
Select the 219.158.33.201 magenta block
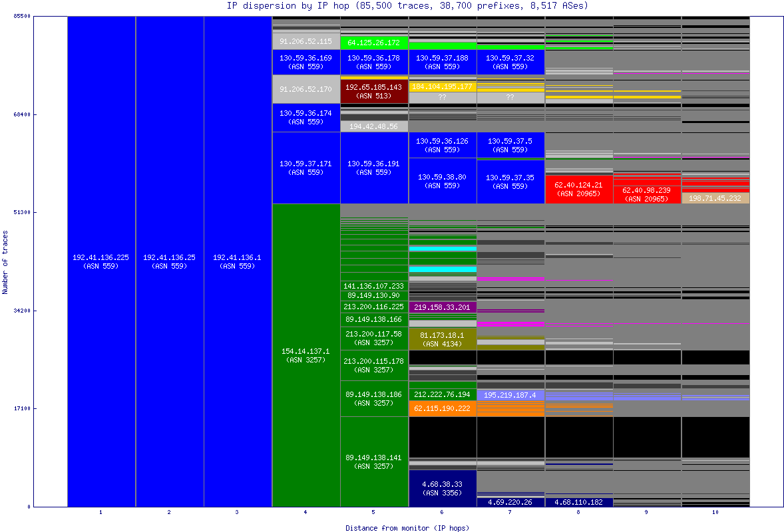pyautogui.click(x=443, y=308)
